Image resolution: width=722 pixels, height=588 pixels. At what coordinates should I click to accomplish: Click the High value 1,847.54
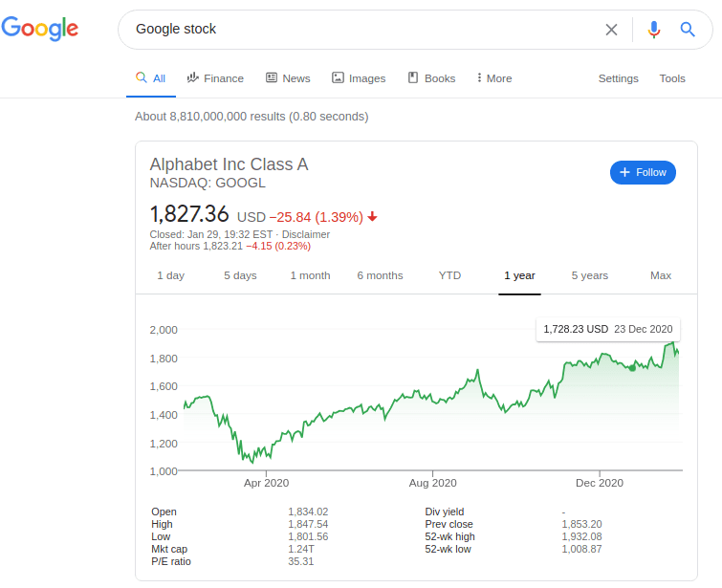(308, 525)
